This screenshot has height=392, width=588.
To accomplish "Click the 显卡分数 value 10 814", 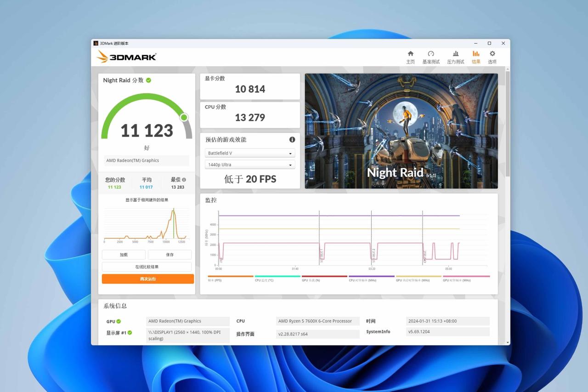I will tap(250, 89).
